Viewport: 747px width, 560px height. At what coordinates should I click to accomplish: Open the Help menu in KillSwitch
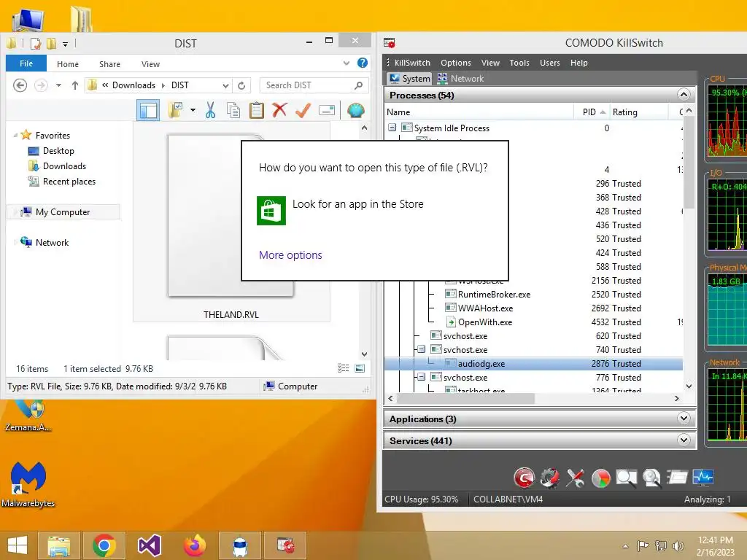click(578, 63)
